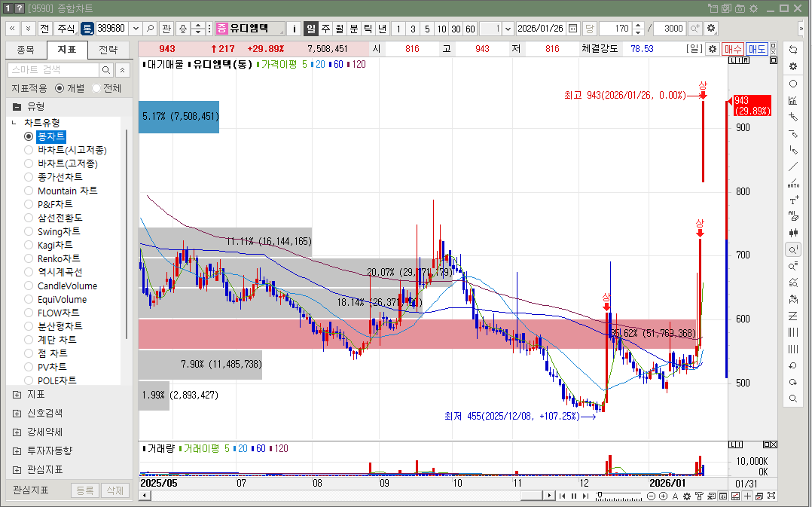The image size is (812, 507).
Task: Click the redo arrow in right toolbar
Action: (x=793, y=382)
